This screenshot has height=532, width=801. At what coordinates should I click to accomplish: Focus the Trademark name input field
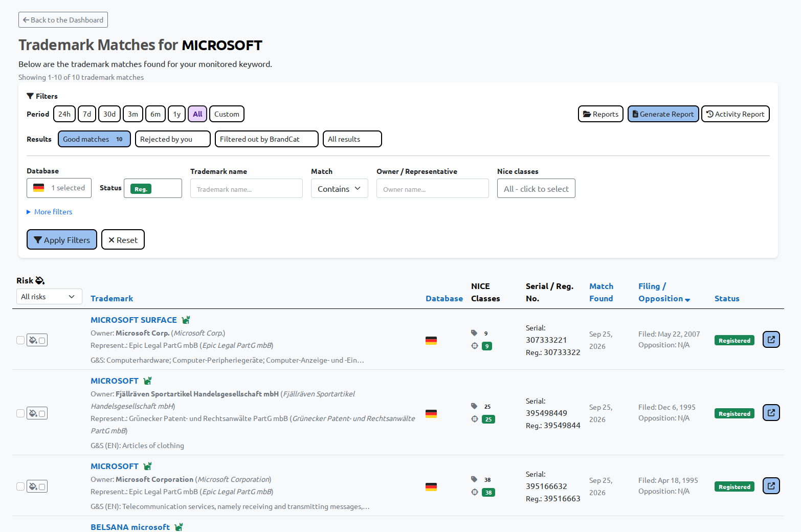point(247,188)
